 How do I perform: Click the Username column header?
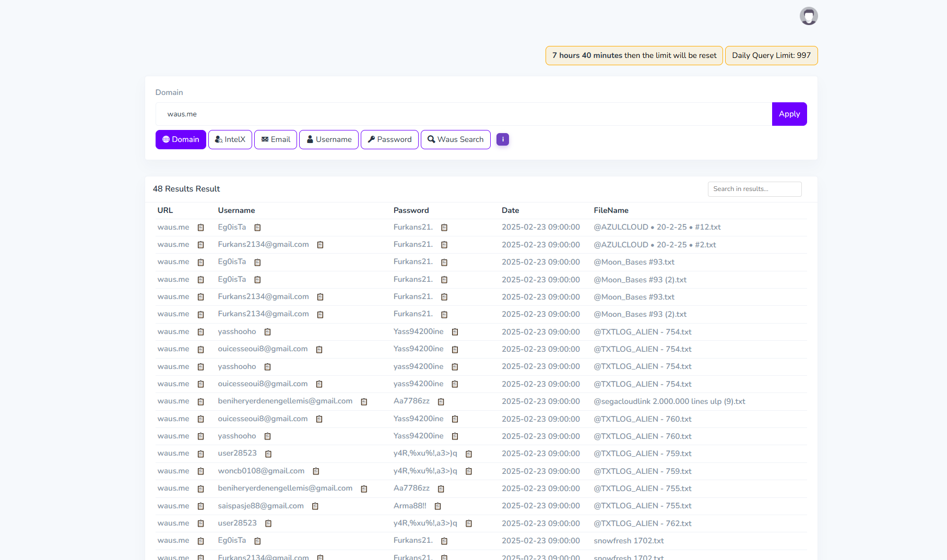(236, 210)
